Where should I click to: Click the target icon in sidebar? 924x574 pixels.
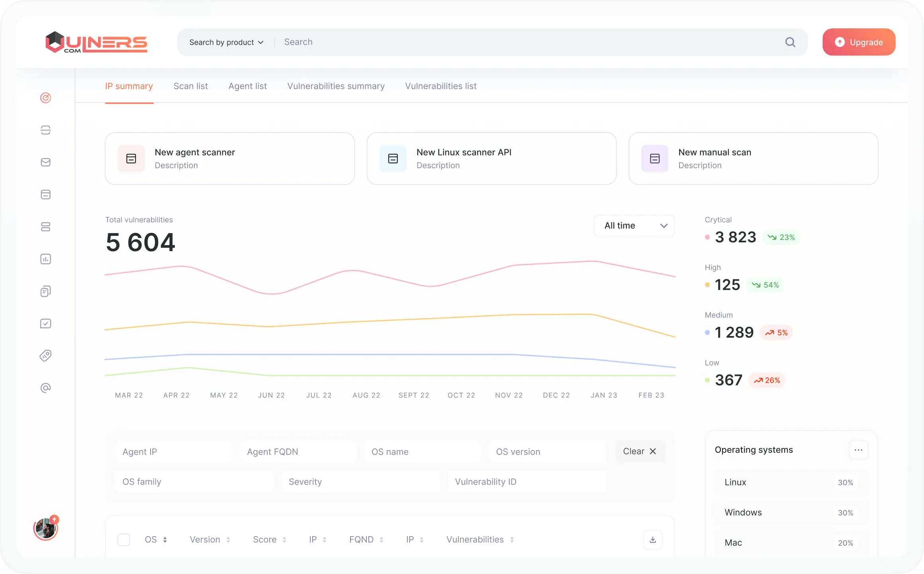point(46,98)
